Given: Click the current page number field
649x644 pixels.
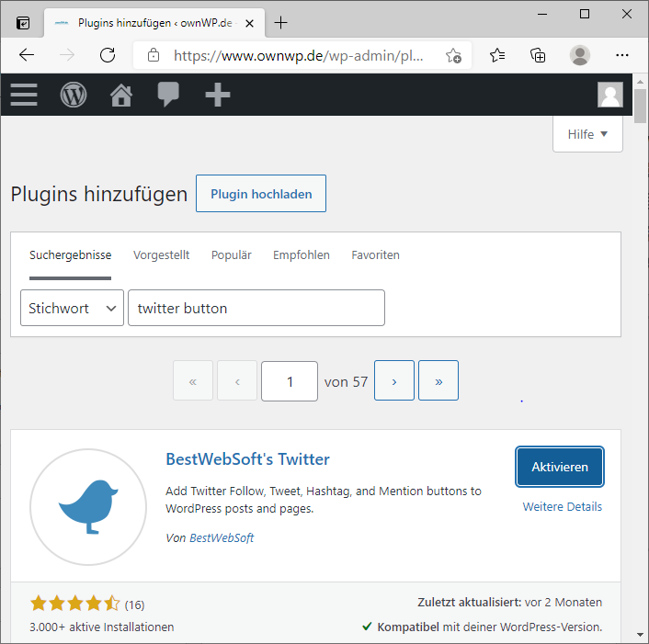Looking at the screenshot, I should [x=290, y=381].
